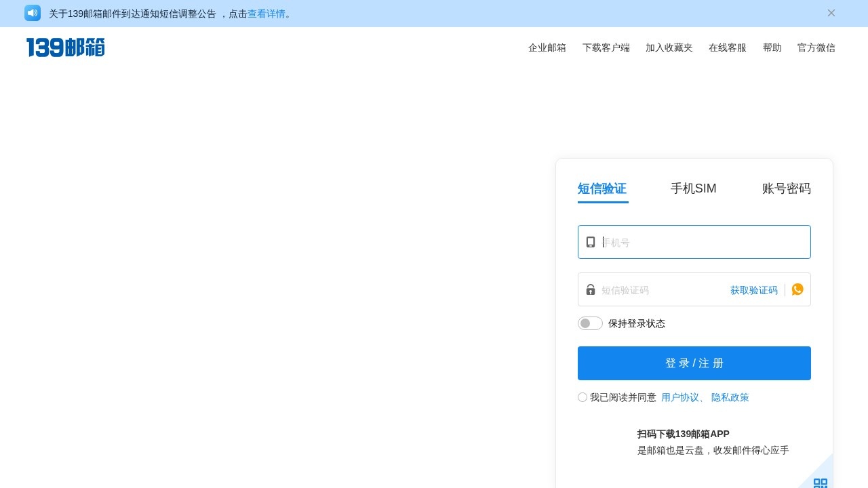Click 获取验证码 to request a code

[753, 290]
